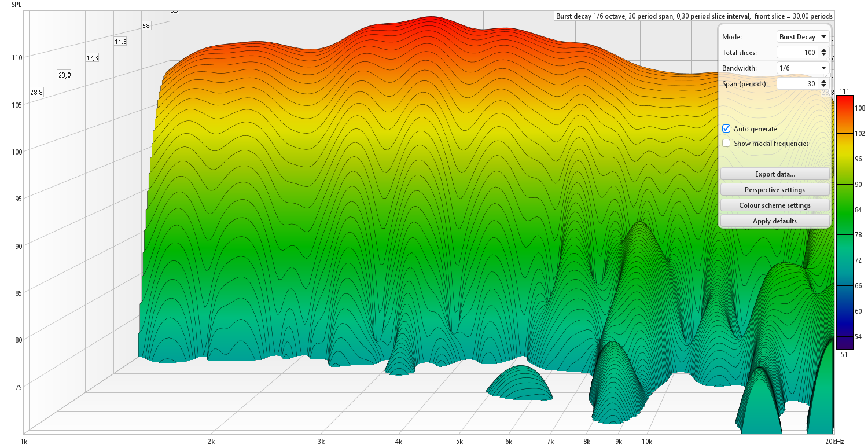The height and width of the screenshot is (448, 868).
Task: Uncheck the Auto generate checkbox
Action: click(726, 129)
